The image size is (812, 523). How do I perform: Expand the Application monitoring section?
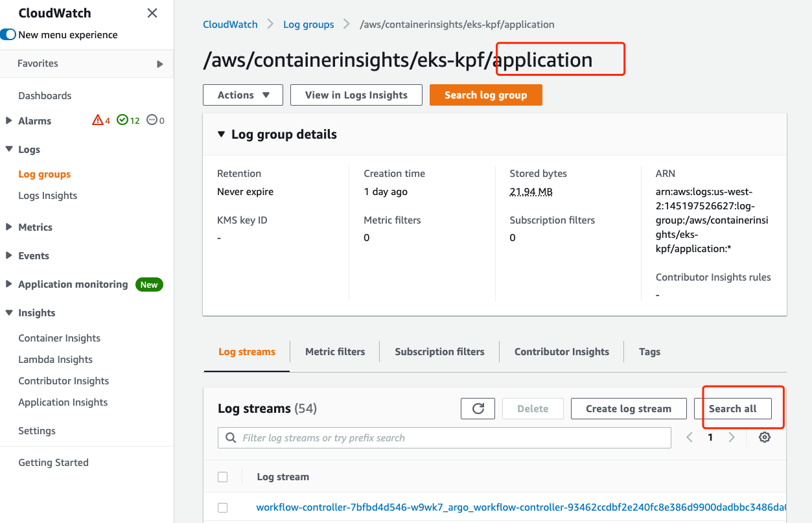click(x=9, y=284)
